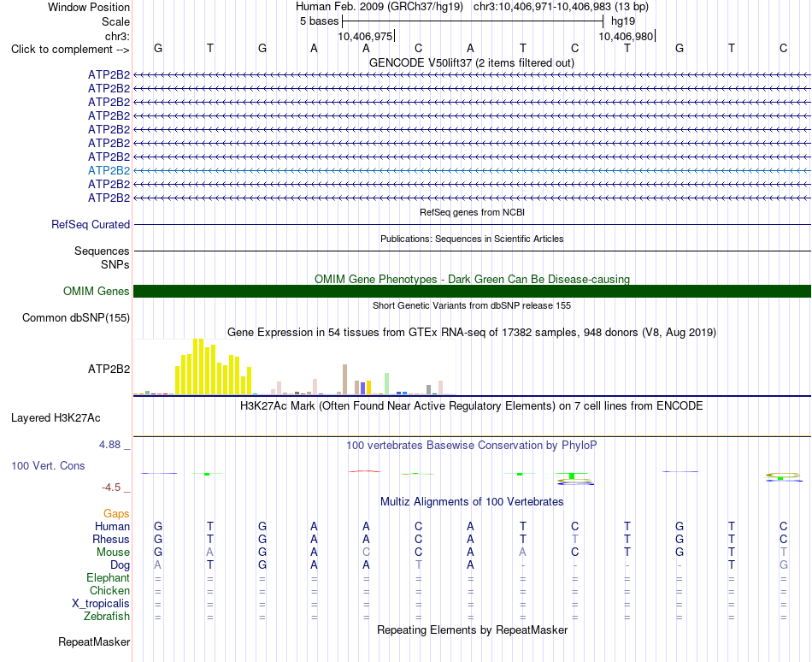Screen dimensions: 812x662
Task: Select the Zebrafish species row label
Action: 107,617
